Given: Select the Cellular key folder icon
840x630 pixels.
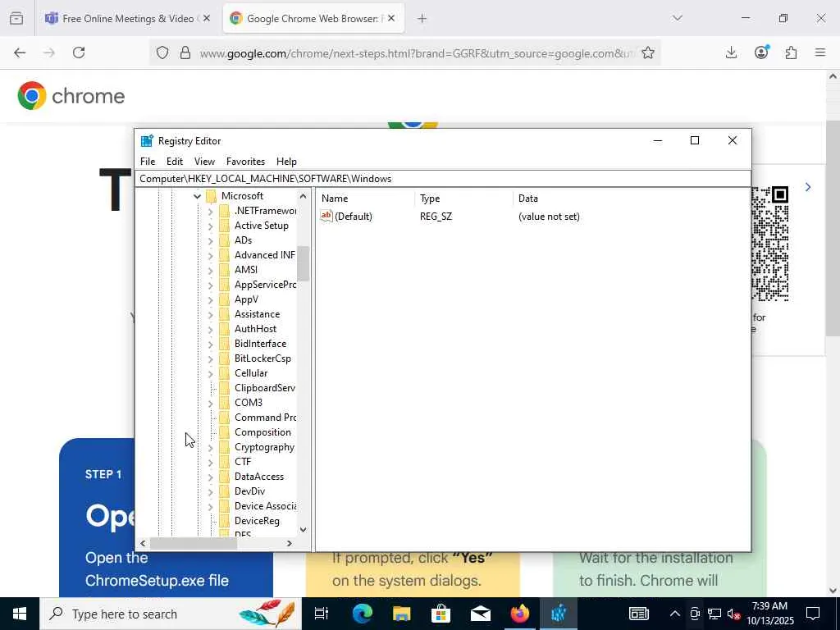Looking at the screenshot, I should pos(225,373).
